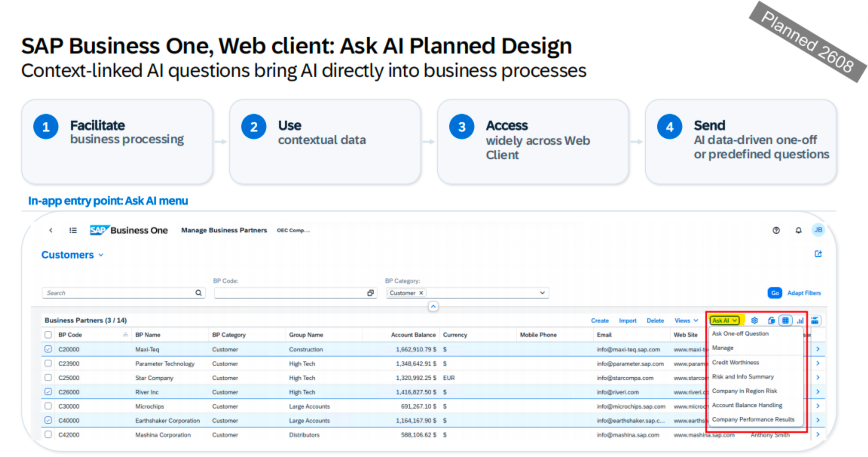The image size is (868, 457).
Task: Open value help icon in BP Code field
Action: 371,293
